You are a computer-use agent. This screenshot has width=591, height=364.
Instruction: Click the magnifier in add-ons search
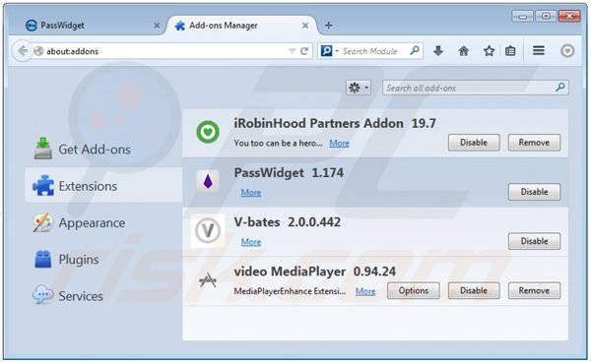coord(560,88)
